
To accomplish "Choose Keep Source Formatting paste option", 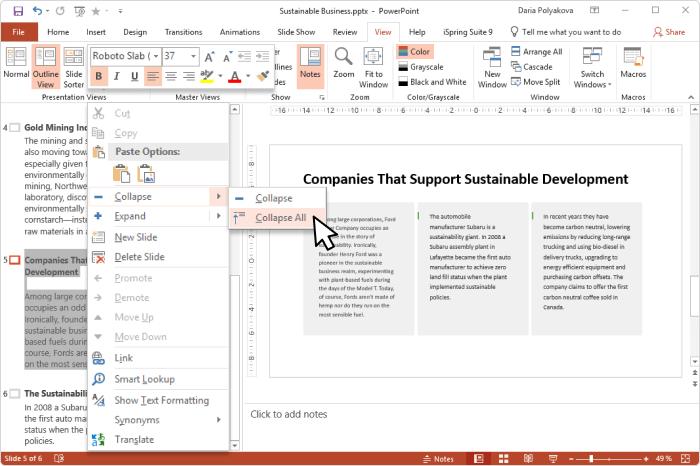I will pyautogui.click(x=121, y=174).
